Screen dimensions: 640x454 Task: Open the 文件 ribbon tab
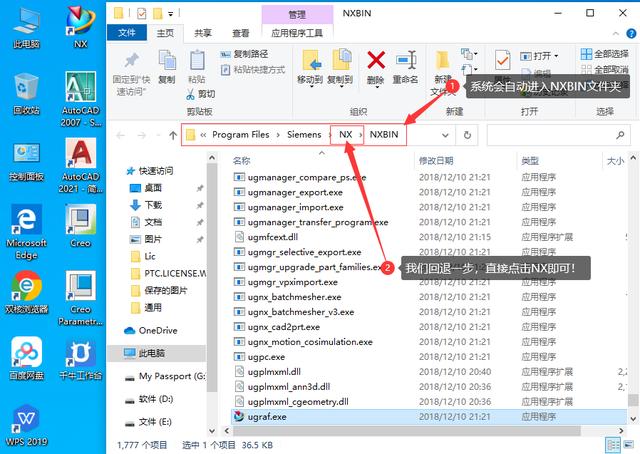tap(127, 33)
